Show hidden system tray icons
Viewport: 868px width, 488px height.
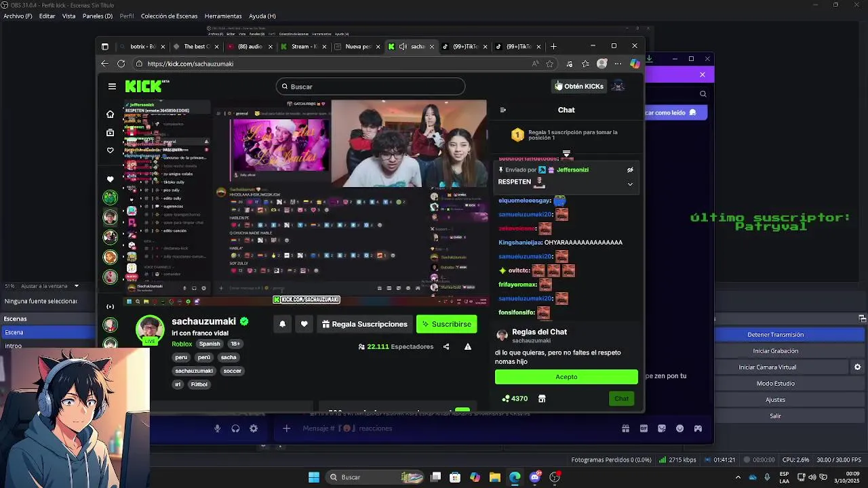click(739, 477)
